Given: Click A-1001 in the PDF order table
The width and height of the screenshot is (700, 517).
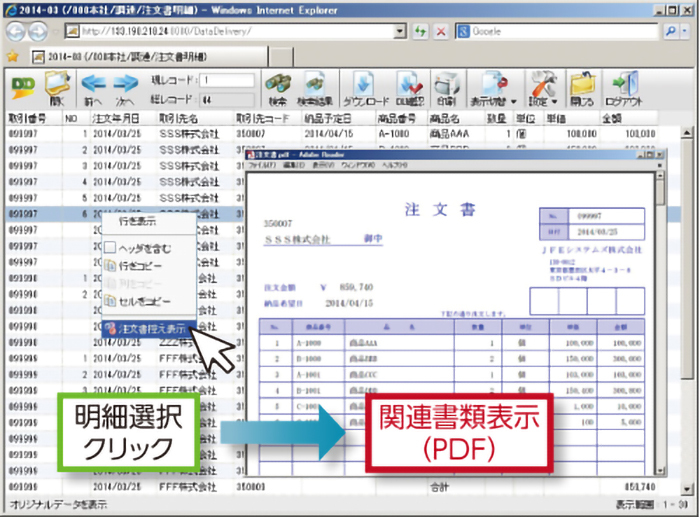Looking at the screenshot, I should click(x=308, y=375).
